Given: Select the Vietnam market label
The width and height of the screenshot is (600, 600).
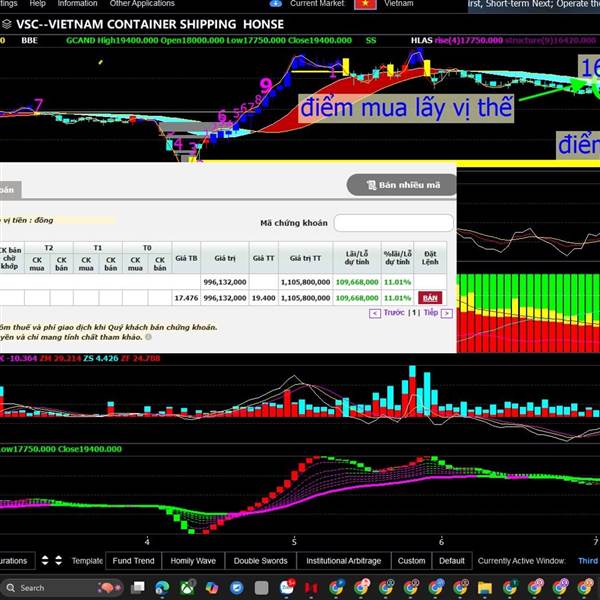Looking at the screenshot, I should pyautogui.click(x=399, y=3).
